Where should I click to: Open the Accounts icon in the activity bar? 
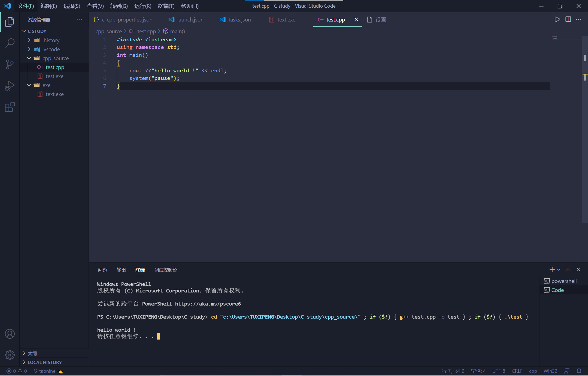(10, 334)
